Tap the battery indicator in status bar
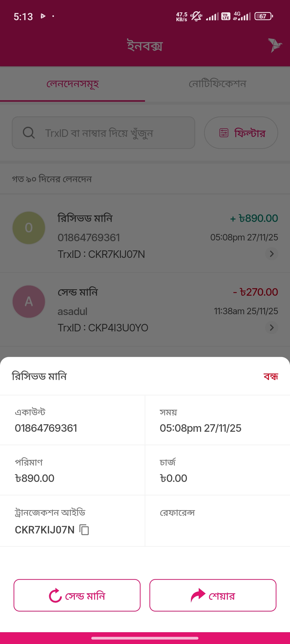 click(263, 16)
